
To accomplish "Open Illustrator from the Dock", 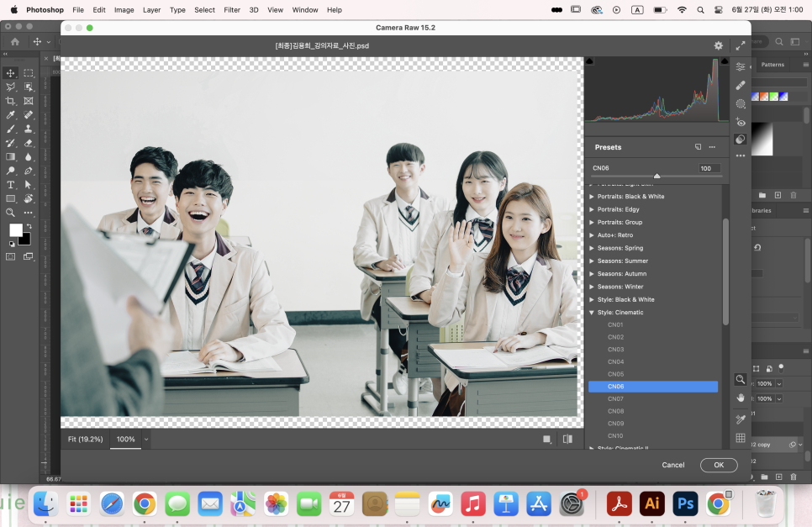I will click(652, 503).
